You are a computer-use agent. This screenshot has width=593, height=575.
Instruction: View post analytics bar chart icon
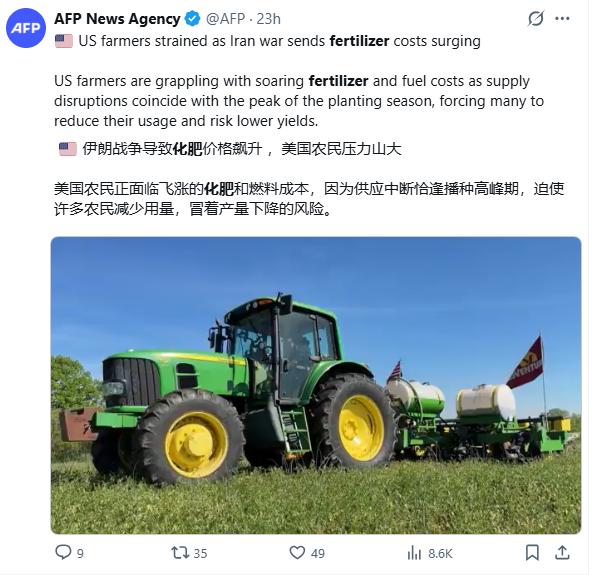(x=414, y=553)
